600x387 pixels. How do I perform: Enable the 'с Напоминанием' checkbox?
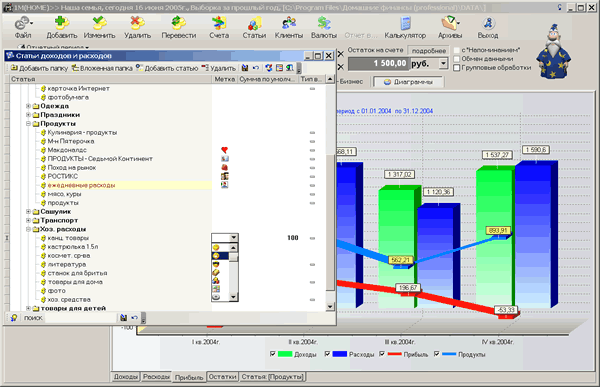[457, 50]
